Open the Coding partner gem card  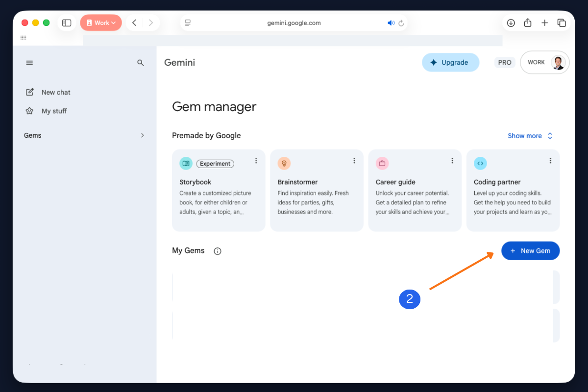513,190
